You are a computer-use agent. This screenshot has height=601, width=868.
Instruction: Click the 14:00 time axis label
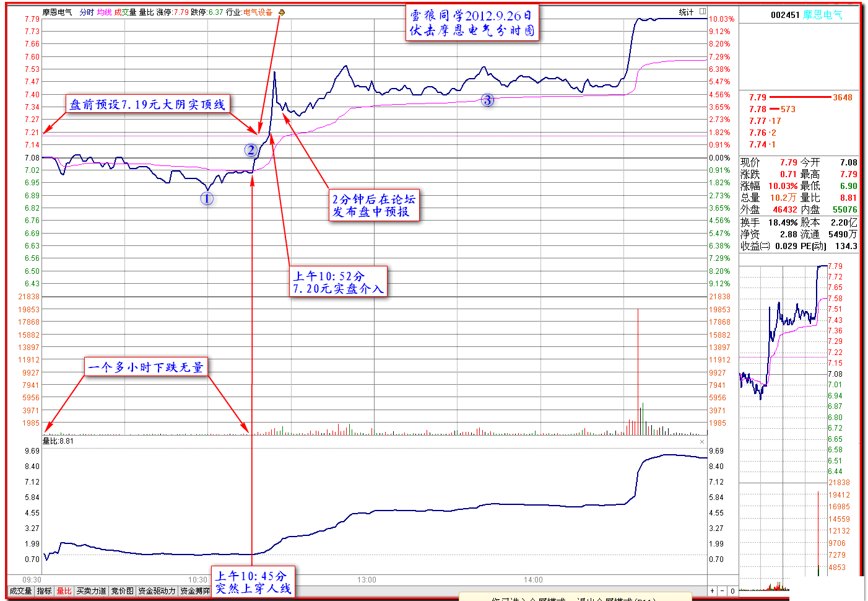(533, 580)
